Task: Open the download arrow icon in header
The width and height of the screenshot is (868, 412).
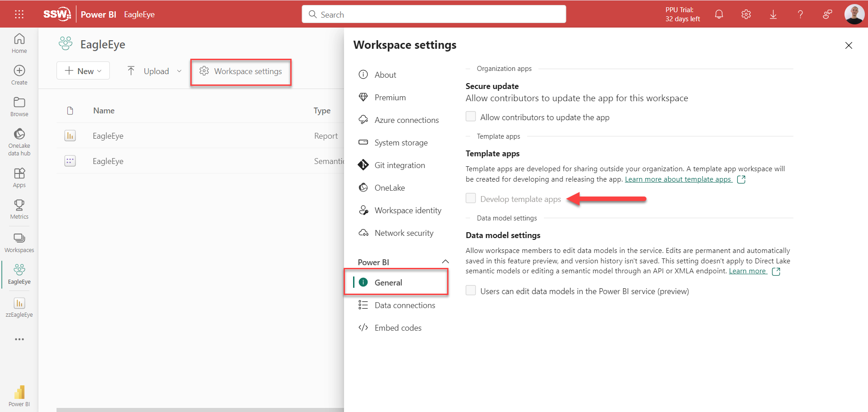Action: pyautogui.click(x=773, y=14)
